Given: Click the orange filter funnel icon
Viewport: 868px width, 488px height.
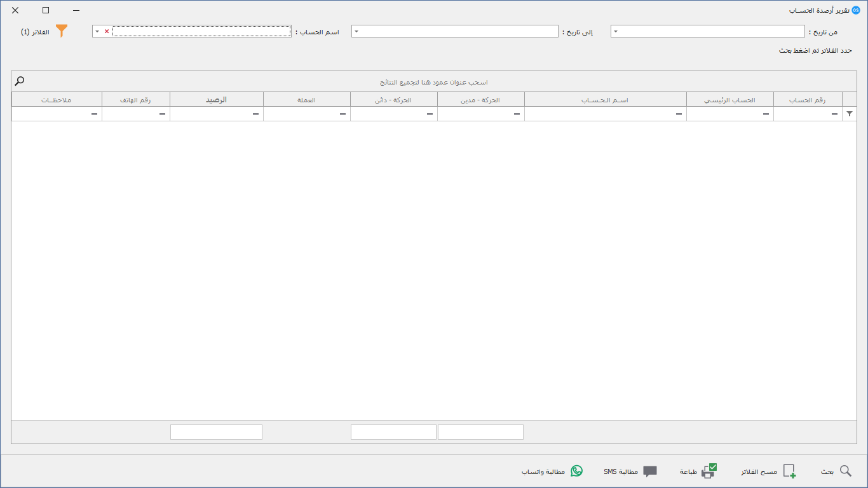Looking at the screenshot, I should (61, 31).
